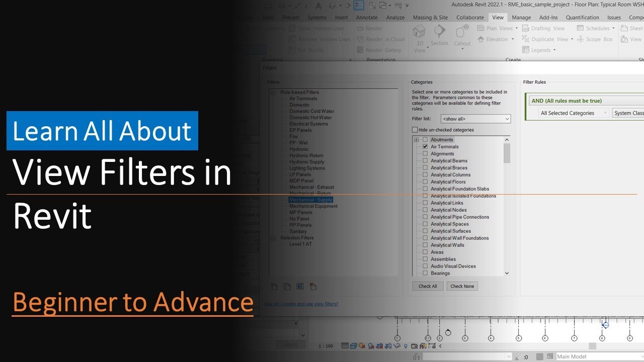Rename the selected filter icon
The image size is (644, 362).
coord(300,287)
